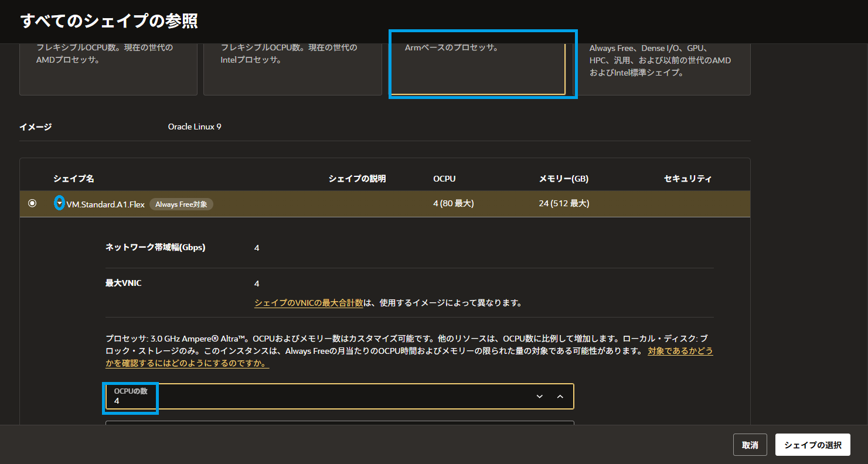This screenshot has height=464, width=868.
Task: Select the VM.Standard.A1.Flex radio button
Action: tap(32, 203)
